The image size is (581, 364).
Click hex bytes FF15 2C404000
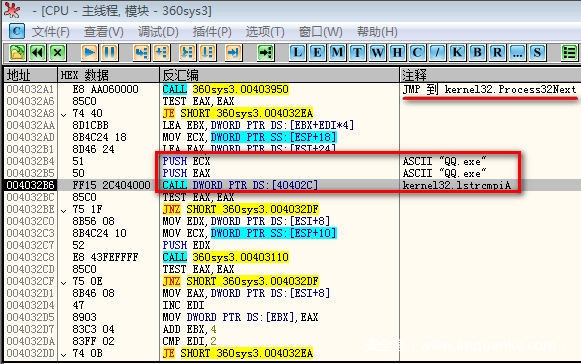(112, 185)
